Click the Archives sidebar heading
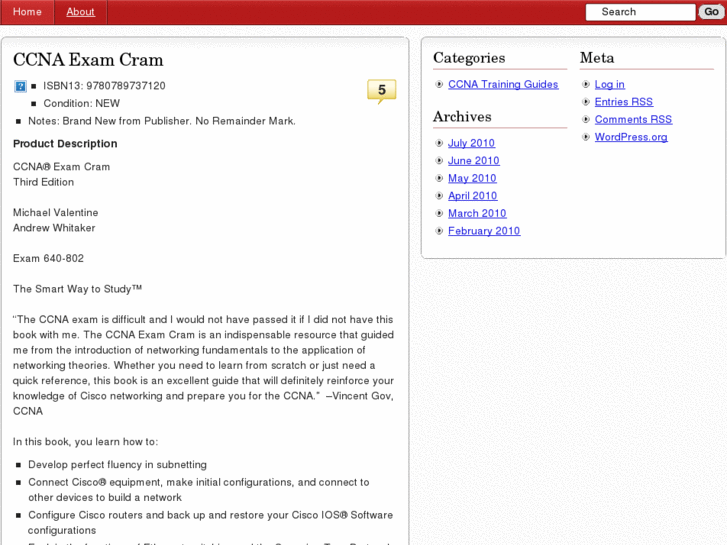Screen dimensions: 727x545 coord(462,117)
